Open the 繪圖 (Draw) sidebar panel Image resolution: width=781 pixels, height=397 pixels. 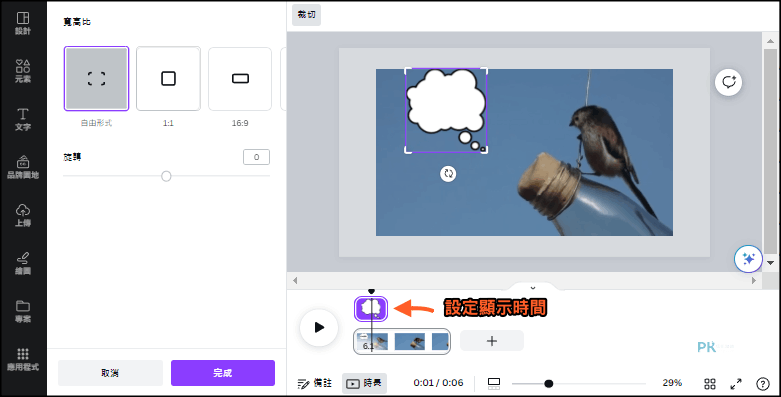[x=23, y=264]
